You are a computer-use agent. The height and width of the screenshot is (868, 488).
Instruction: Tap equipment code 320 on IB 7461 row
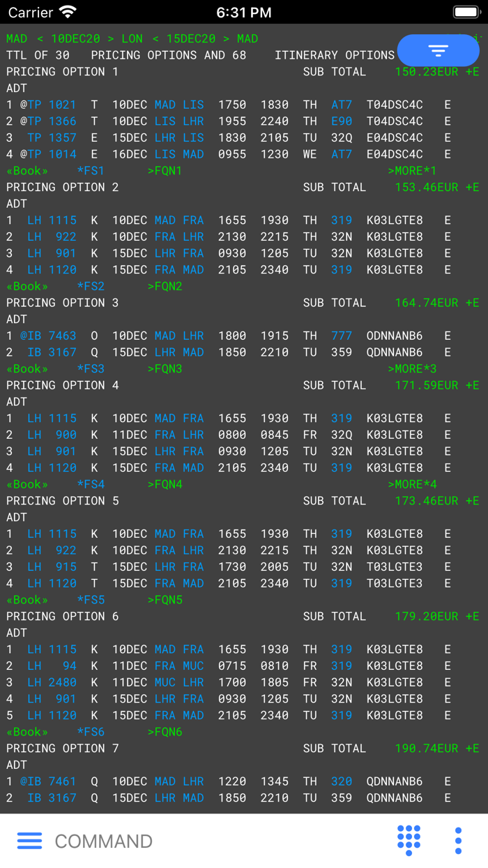coord(342,782)
